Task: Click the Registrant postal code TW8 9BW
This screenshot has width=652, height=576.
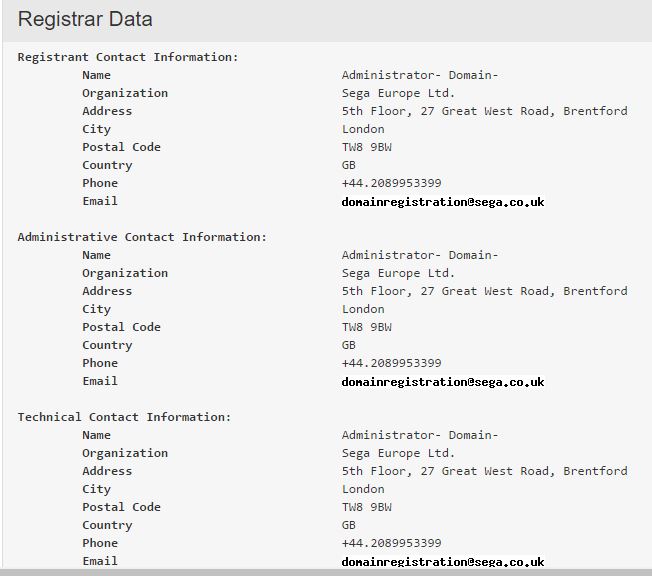Action: [x=367, y=147]
